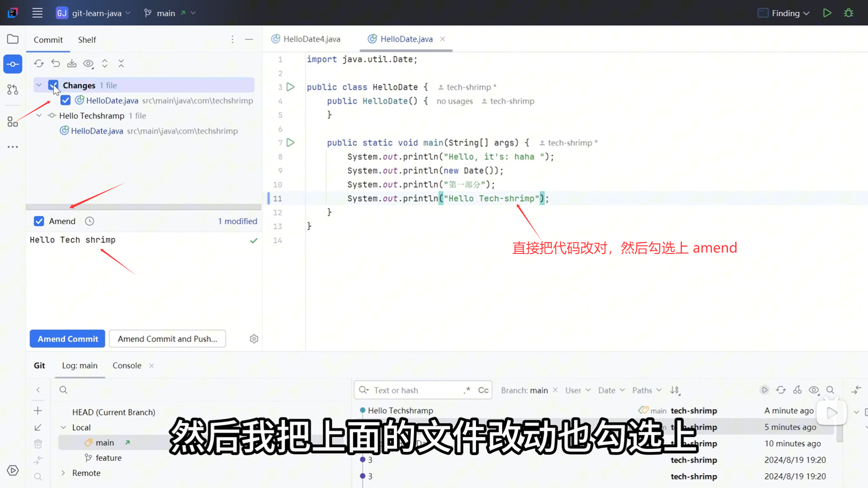Image resolution: width=868 pixels, height=488 pixels.
Task: Click the Shelve changes icon
Action: click(x=72, y=64)
